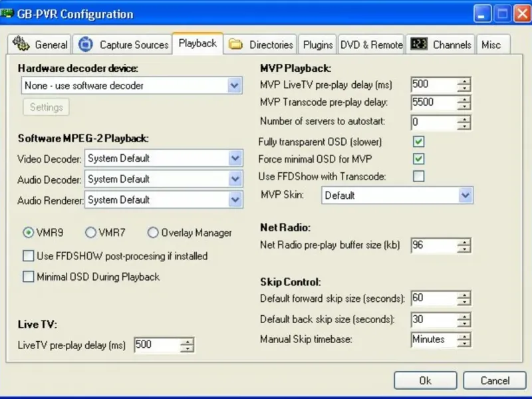The width and height of the screenshot is (532, 399).
Task: Open the General tab
Action: 39,44
